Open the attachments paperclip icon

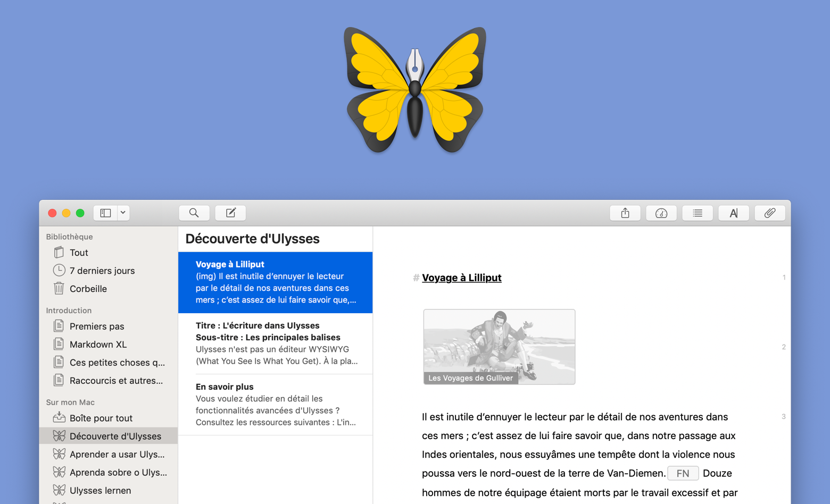770,213
